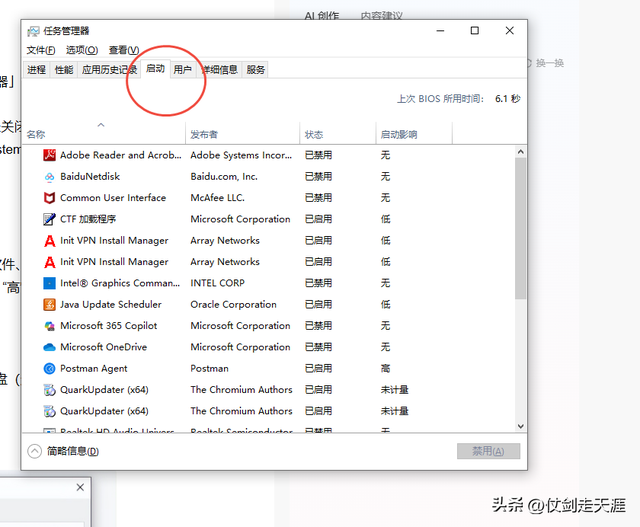Click BaiduNetdisk's 已禁用 status

(x=318, y=177)
